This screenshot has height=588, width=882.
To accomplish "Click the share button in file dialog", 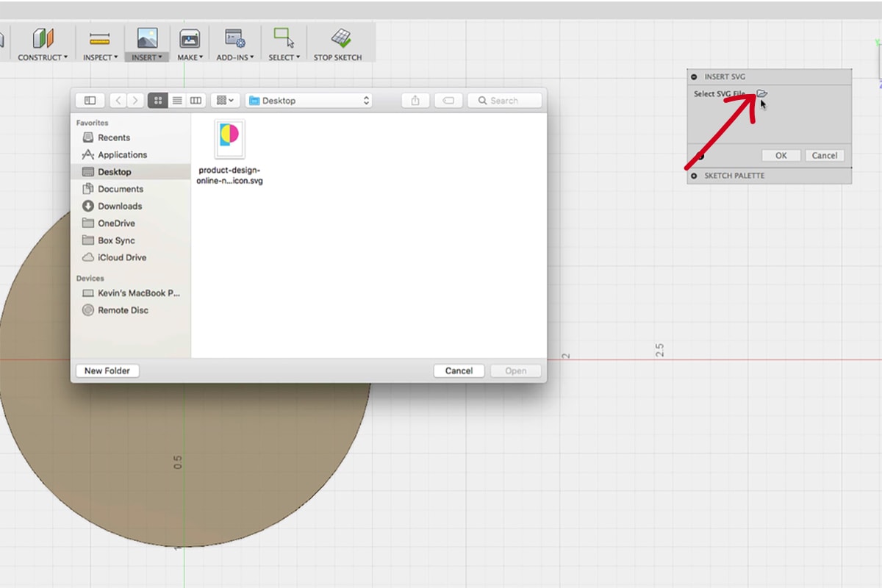I will point(415,101).
